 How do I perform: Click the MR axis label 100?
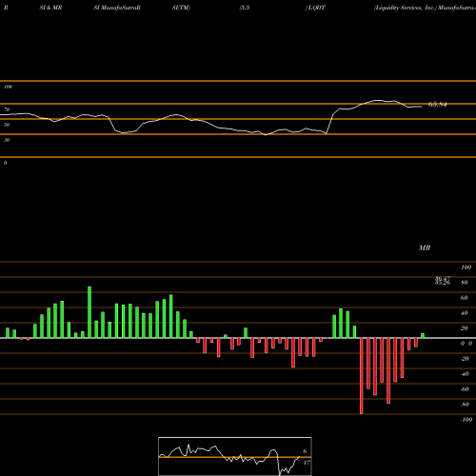coord(466,268)
